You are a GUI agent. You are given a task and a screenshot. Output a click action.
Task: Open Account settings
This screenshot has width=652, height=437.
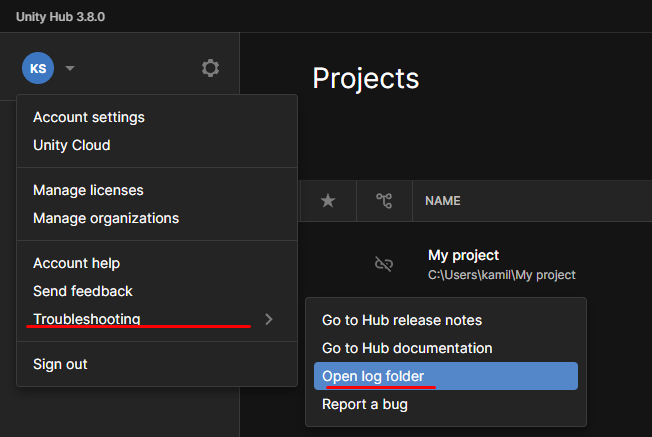point(89,117)
